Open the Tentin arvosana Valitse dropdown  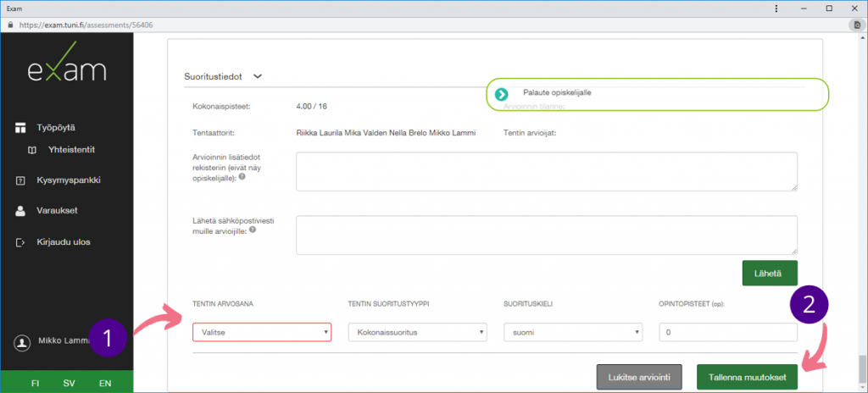[262, 333]
